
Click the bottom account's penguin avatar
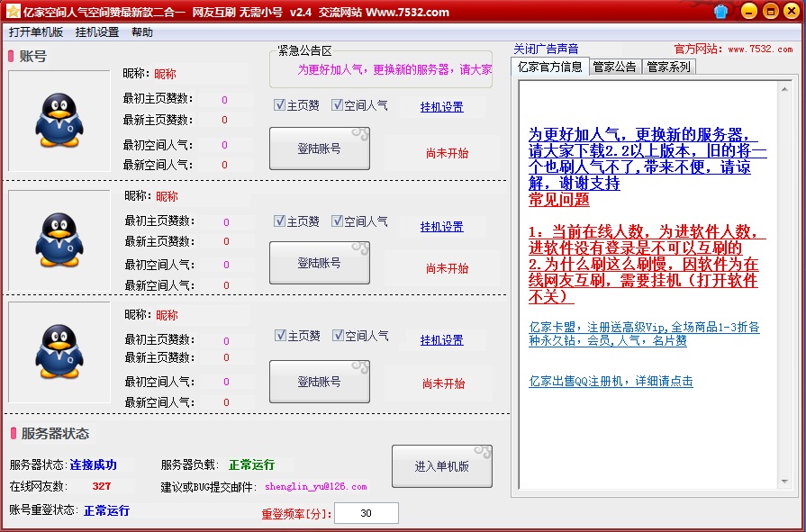(59, 352)
